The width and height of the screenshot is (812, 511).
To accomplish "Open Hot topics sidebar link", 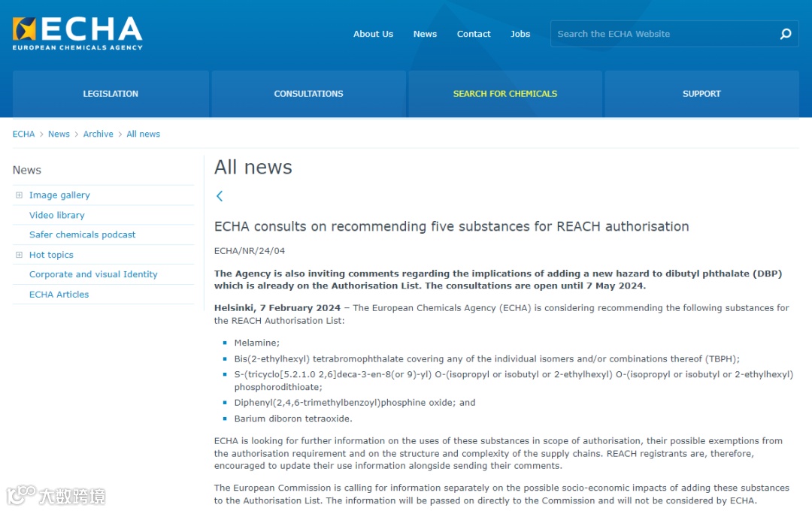I will pyautogui.click(x=51, y=255).
